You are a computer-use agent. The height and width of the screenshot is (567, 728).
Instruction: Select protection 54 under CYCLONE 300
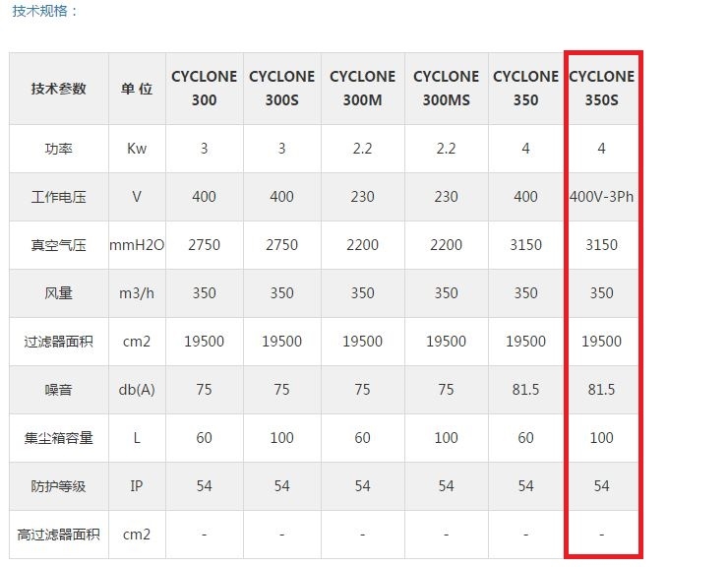[x=205, y=486]
